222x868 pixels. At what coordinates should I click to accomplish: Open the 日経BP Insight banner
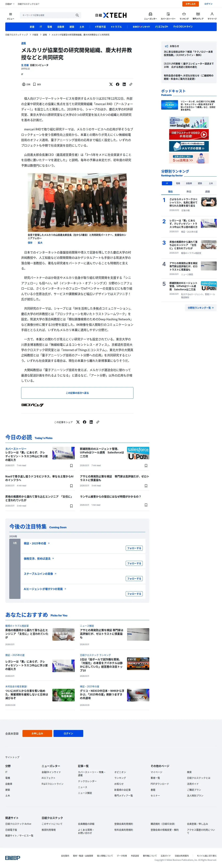(x=189, y=122)
